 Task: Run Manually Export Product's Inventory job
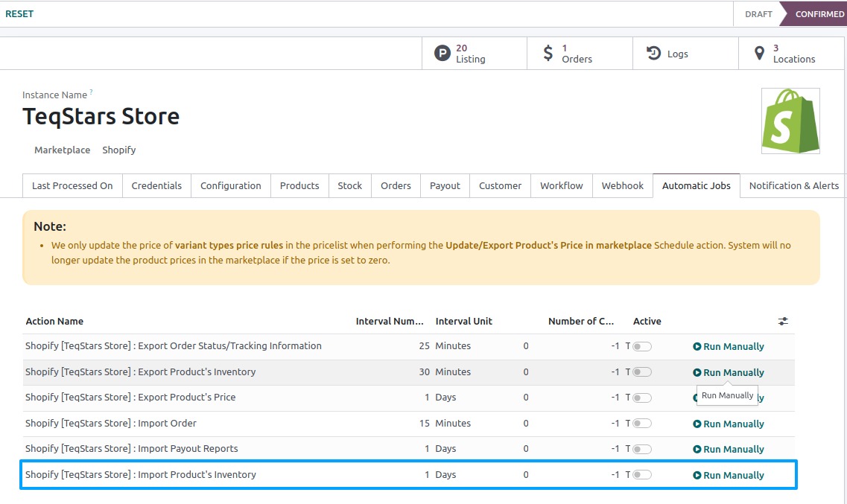click(728, 372)
